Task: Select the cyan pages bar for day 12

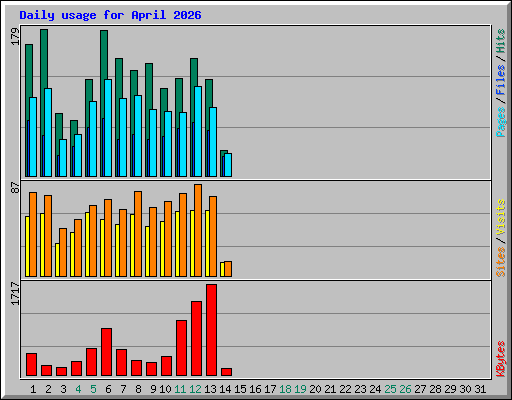Action: [198, 132]
